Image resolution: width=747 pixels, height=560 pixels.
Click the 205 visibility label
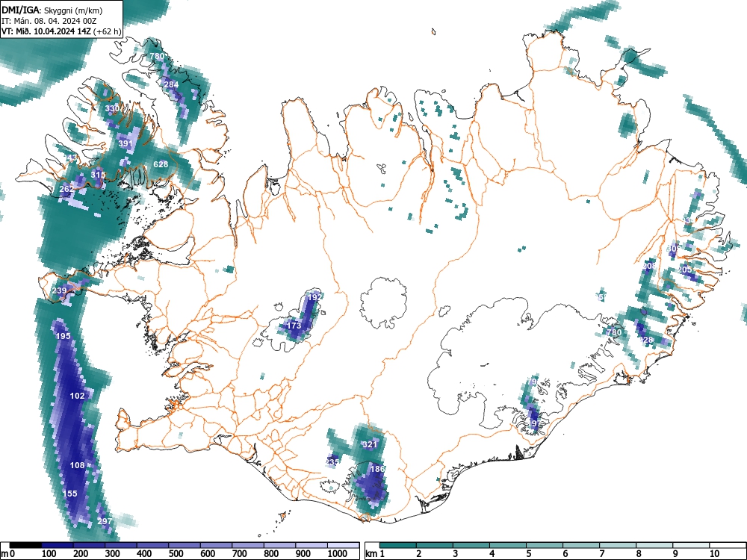click(685, 270)
